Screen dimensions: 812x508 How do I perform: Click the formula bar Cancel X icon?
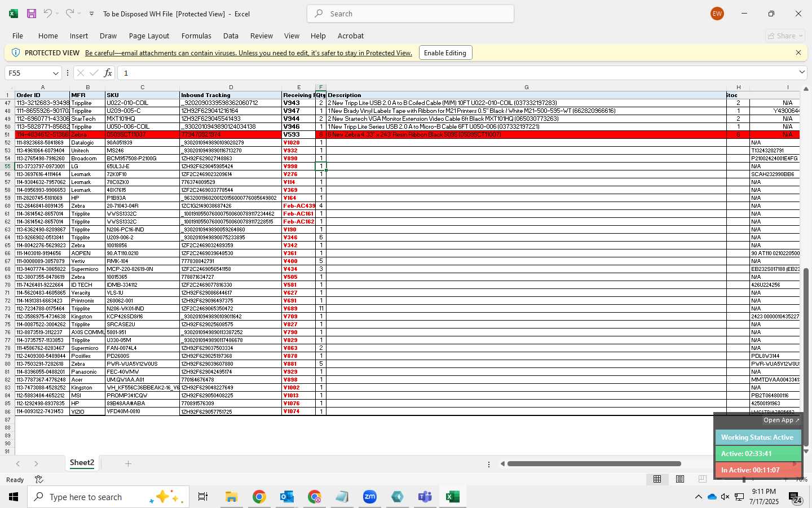[80, 73]
